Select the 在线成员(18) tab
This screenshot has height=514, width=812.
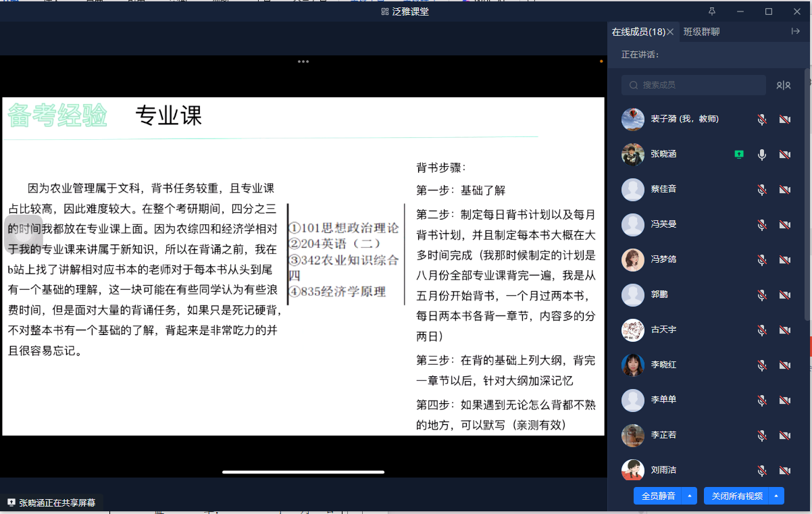point(638,32)
